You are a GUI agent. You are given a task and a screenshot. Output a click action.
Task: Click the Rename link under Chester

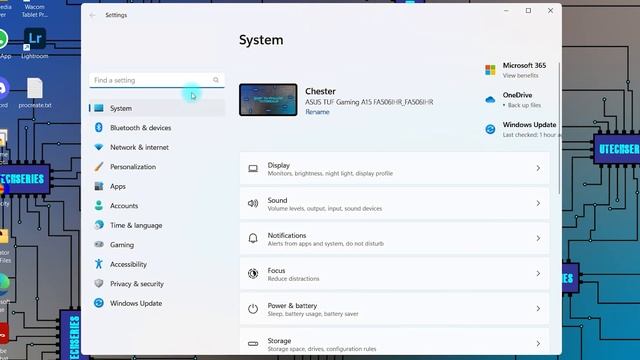317,112
